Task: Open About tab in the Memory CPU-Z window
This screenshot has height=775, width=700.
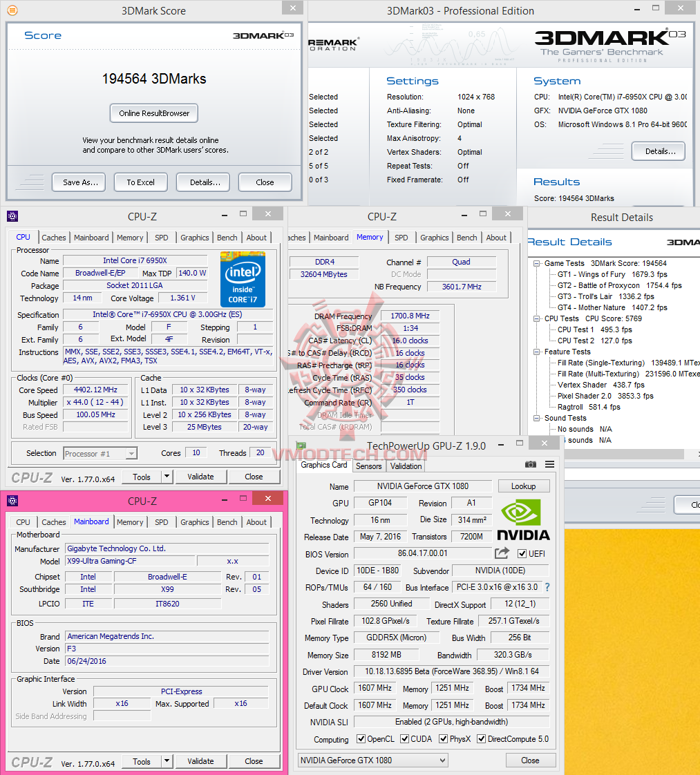Action: pyautogui.click(x=496, y=238)
